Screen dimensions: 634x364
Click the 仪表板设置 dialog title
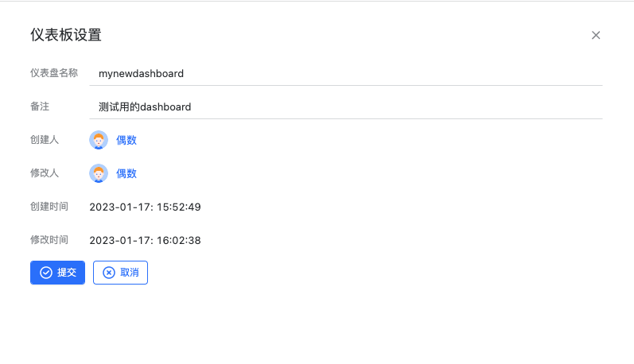(x=65, y=35)
